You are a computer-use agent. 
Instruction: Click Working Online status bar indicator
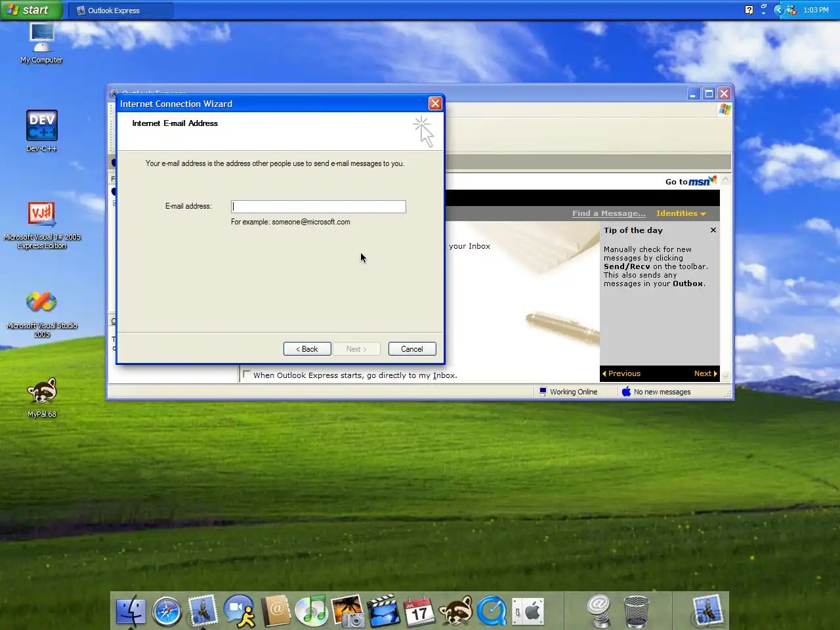pyautogui.click(x=568, y=392)
